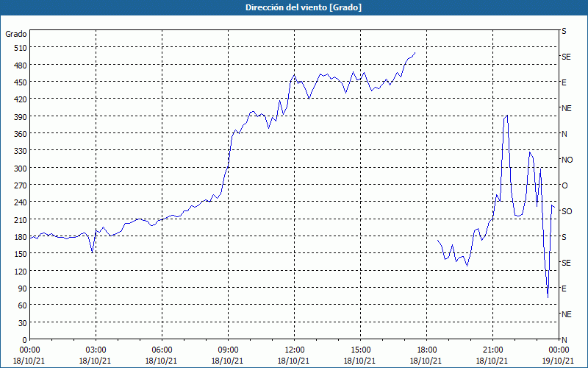Select the 510 value on the left axis
The height and width of the screenshot is (368, 588).
pos(21,48)
